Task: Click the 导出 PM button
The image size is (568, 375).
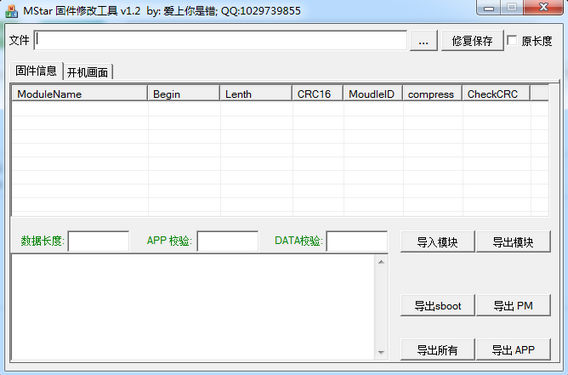Action: [x=513, y=305]
